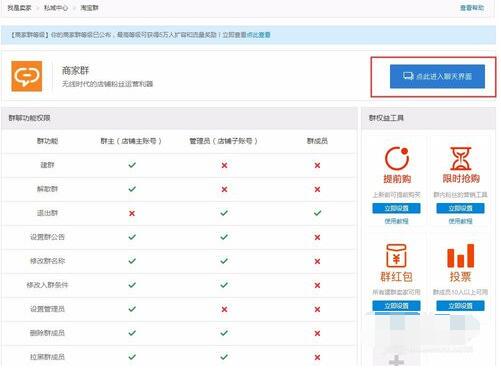Click the checkmark for 拉黑群成员 under 群主
The width and height of the screenshot is (501, 384).
point(132,357)
